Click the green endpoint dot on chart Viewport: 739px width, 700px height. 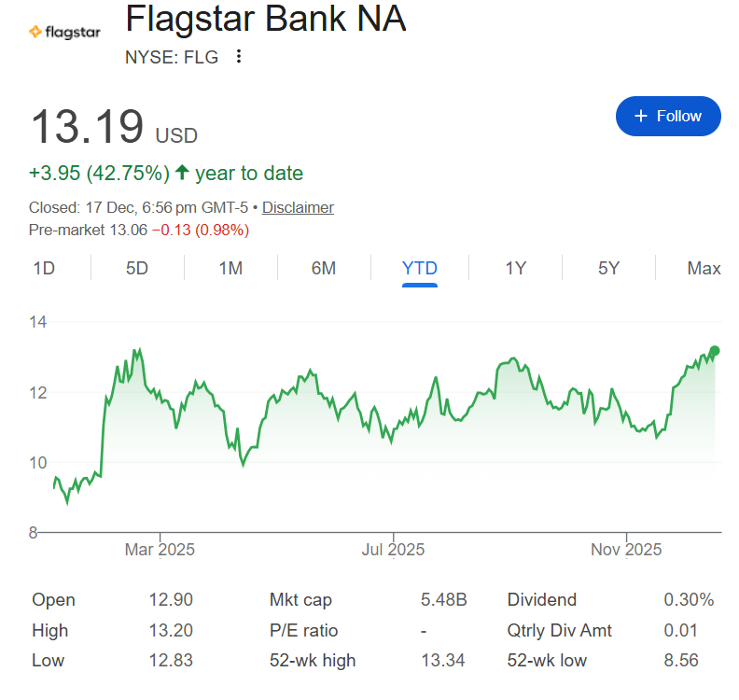pos(715,351)
